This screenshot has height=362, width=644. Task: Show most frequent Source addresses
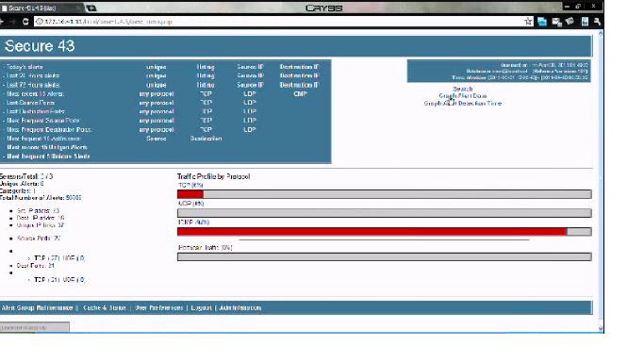coord(157,139)
